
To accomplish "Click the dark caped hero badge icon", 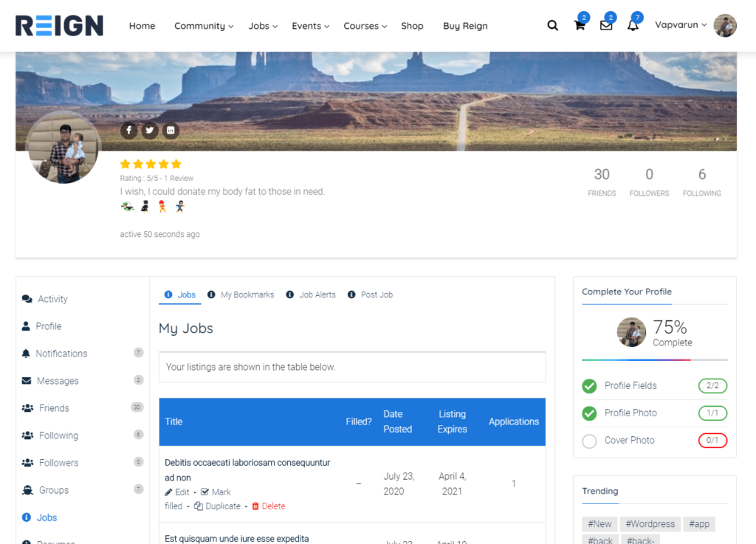I will click(145, 207).
